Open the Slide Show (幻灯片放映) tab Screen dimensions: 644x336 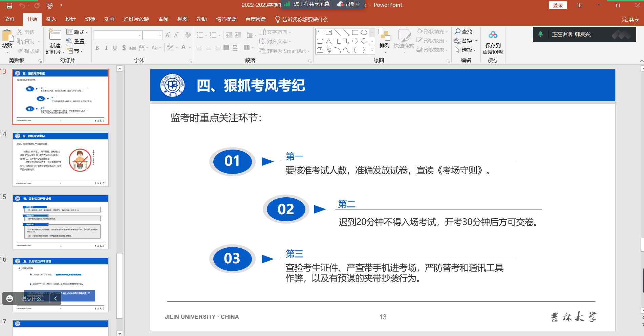click(x=136, y=19)
